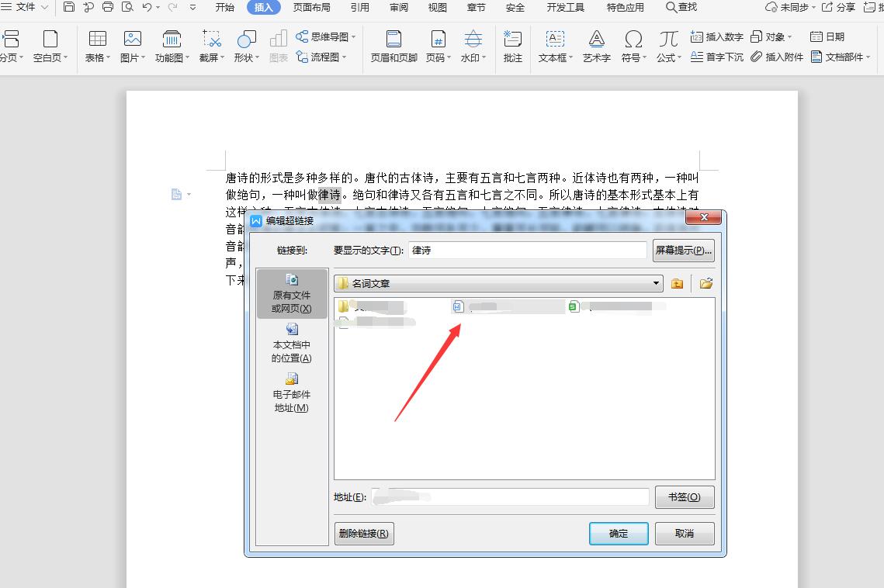
Task: Click the Watermark (水印) icon
Action: [473, 47]
